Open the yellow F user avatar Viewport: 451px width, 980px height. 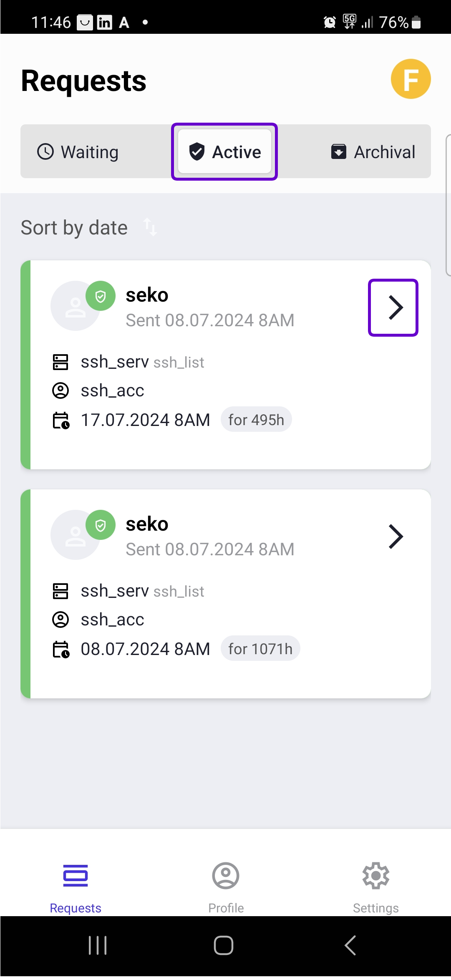coord(411,79)
